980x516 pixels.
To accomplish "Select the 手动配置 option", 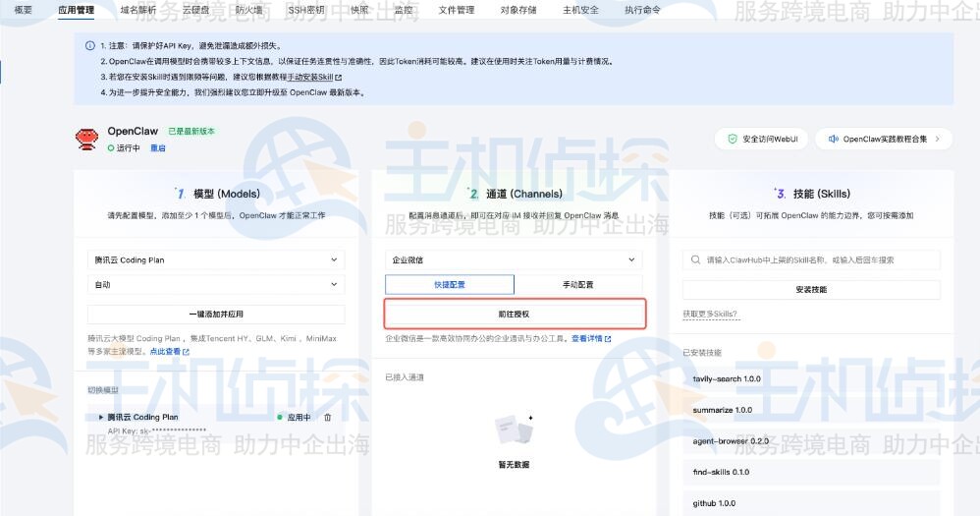I will [578, 285].
